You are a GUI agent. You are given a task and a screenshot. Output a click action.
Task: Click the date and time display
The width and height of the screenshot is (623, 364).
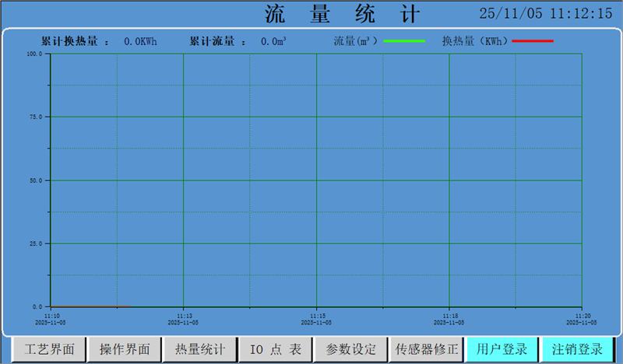pos(545,13)
